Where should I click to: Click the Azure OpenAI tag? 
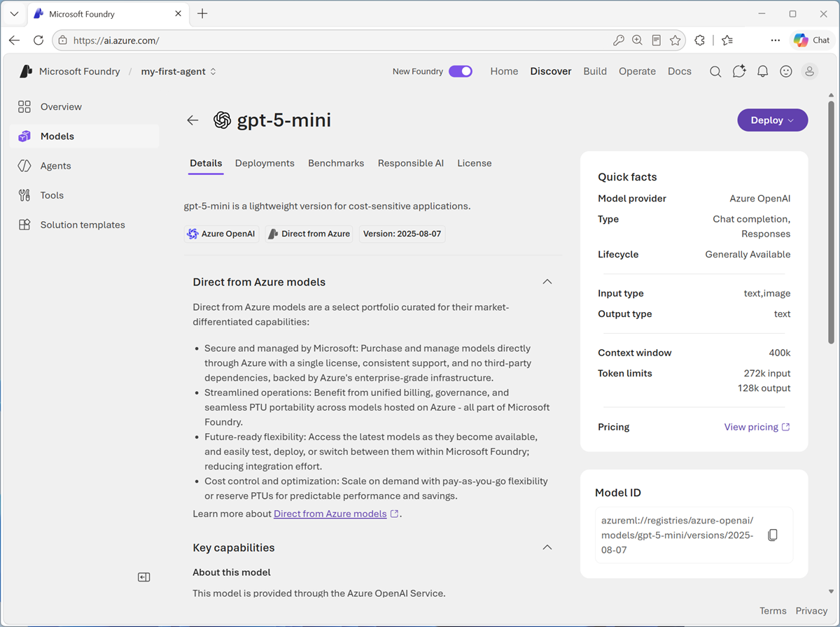tap(222, 234)
